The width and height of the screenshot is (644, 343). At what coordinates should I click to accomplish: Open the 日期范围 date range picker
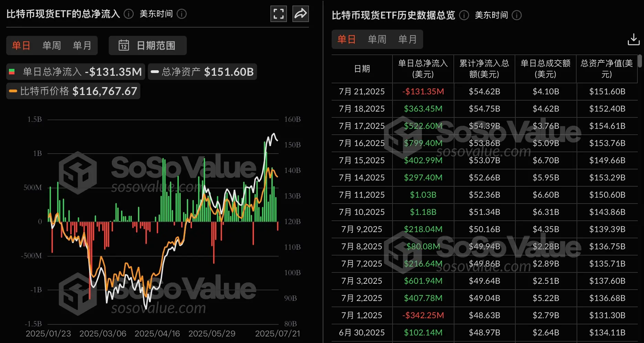pyautogui.click(x=148, y=45)
